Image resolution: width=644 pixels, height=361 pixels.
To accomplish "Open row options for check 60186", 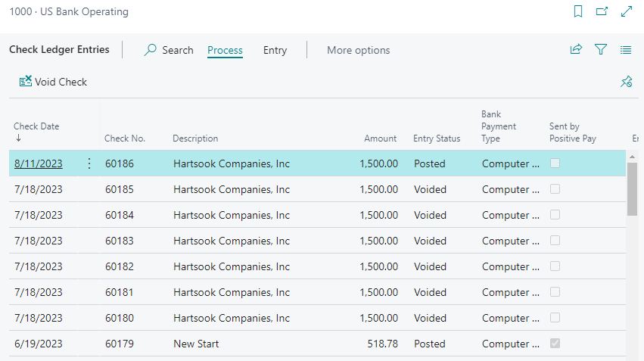I will [89, 163].
